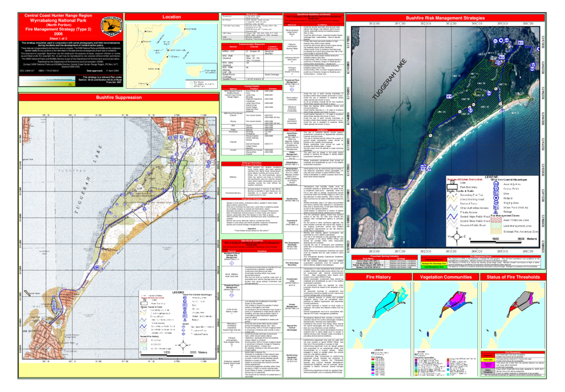Viewport: 565px width, 392px height.
Task: Click Recently Burnt magenta cell
Action: point(488,365)
